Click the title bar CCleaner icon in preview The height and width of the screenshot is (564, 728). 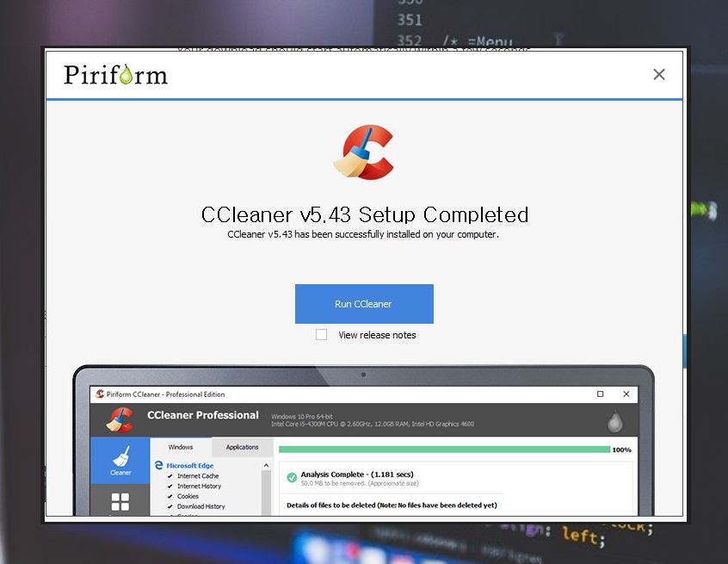pos(99,394)
